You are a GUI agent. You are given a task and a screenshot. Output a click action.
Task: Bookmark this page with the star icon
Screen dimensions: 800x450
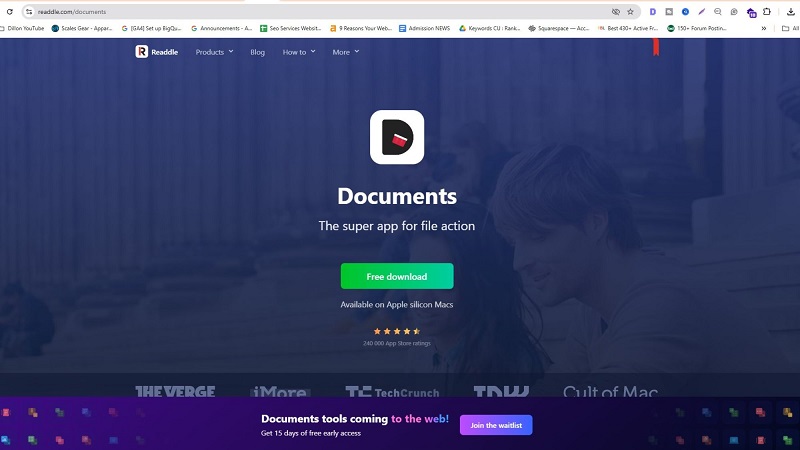coord(630,12)
